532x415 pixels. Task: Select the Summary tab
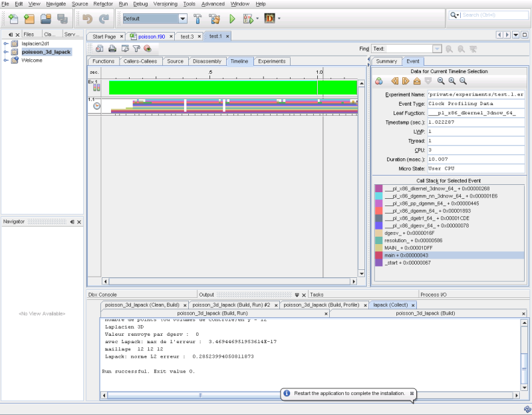386,61
